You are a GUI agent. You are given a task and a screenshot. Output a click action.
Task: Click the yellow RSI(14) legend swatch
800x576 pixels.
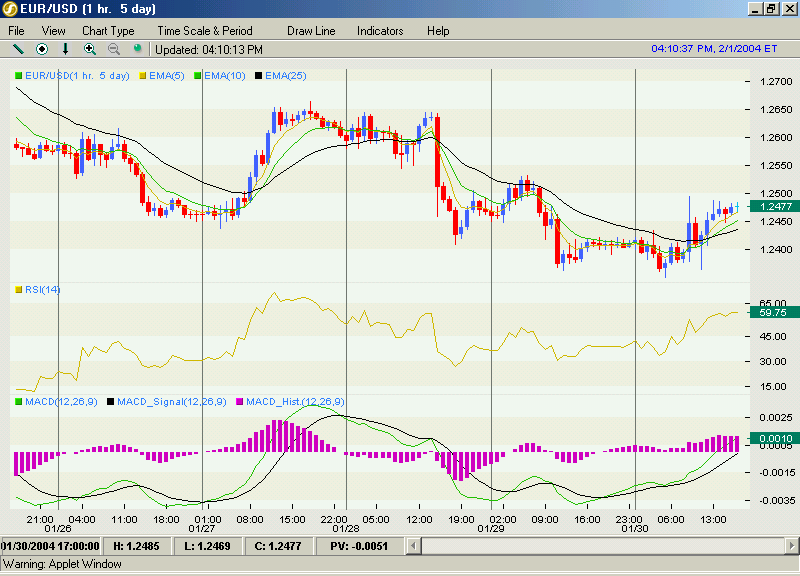tap(19, 290)
